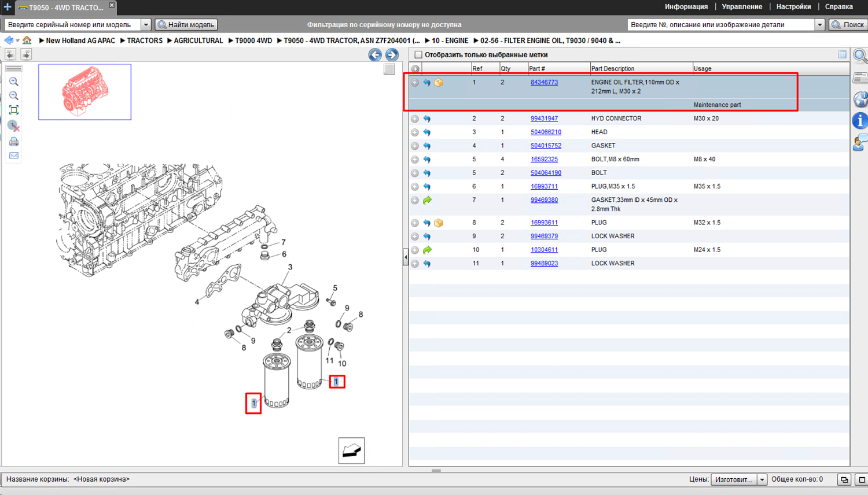Open part number link 16592325
868x495 pixels.
(x=545, y=159)
